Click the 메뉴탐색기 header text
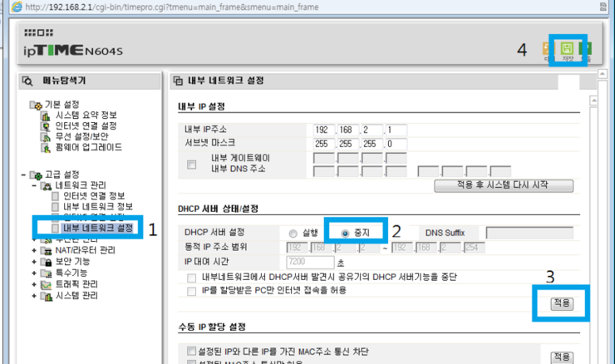Screen dimensions: 615x364 [x=64, y=81]
